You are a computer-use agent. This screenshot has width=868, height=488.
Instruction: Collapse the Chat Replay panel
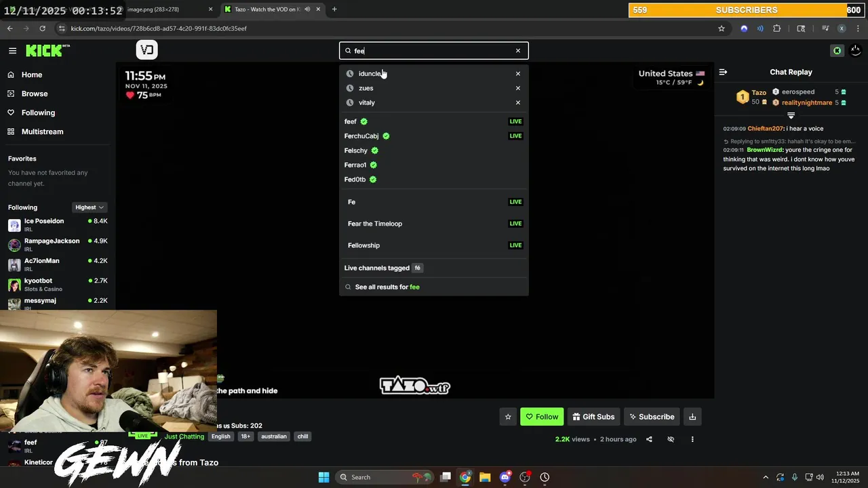point(723,72)
